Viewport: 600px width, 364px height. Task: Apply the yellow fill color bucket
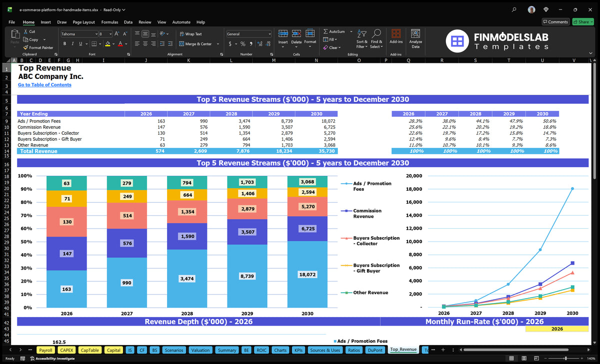point(107,44)
